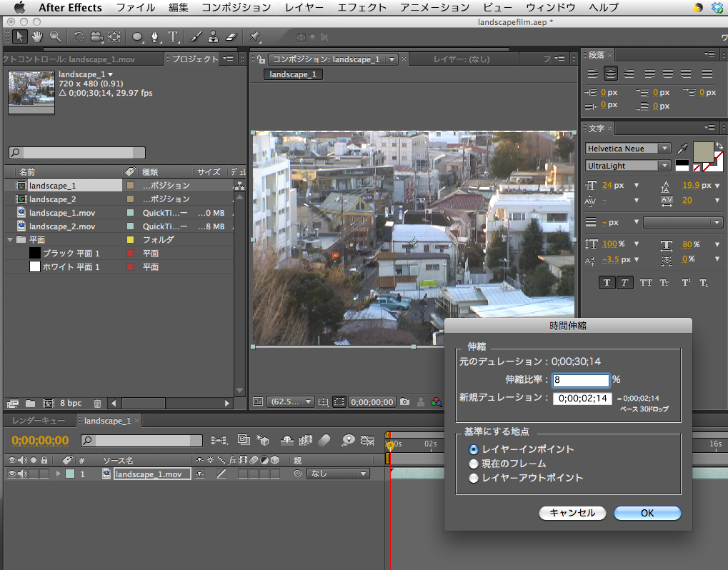Select the Clone Stamp tool

pos(213,36)
